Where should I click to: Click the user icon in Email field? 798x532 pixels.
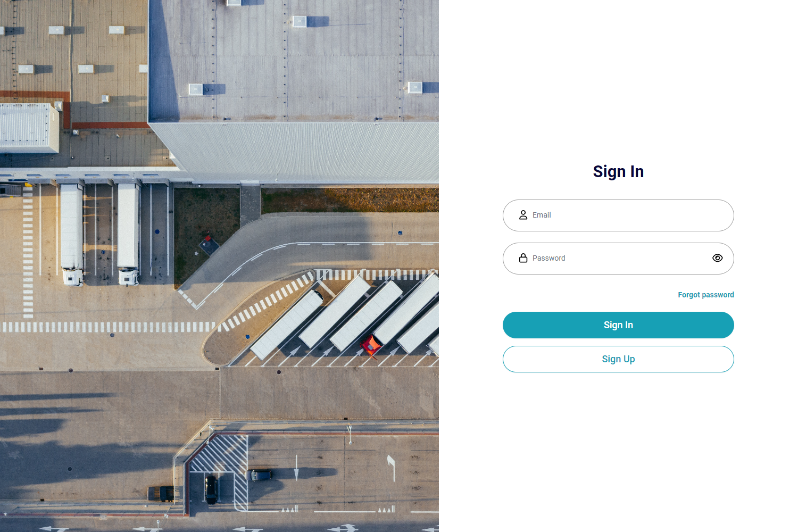523,215
